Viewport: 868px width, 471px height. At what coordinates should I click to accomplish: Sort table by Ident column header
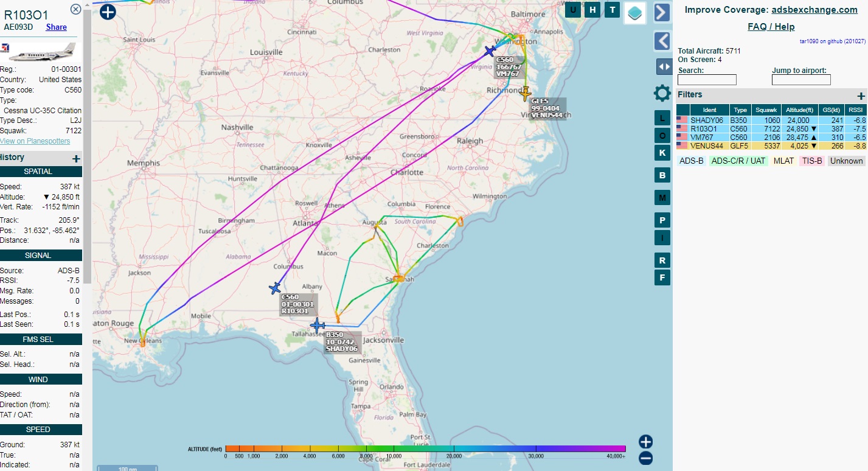coord(709,110)
